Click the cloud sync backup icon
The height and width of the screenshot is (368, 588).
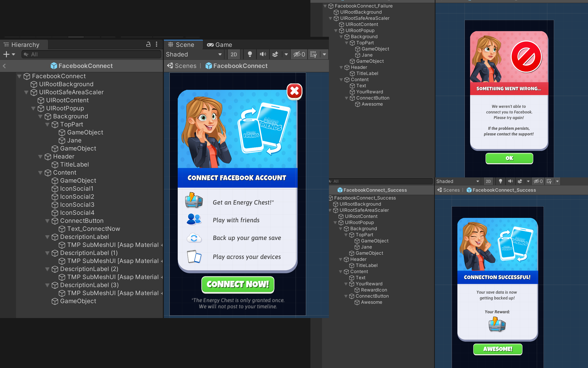[194, 238]
